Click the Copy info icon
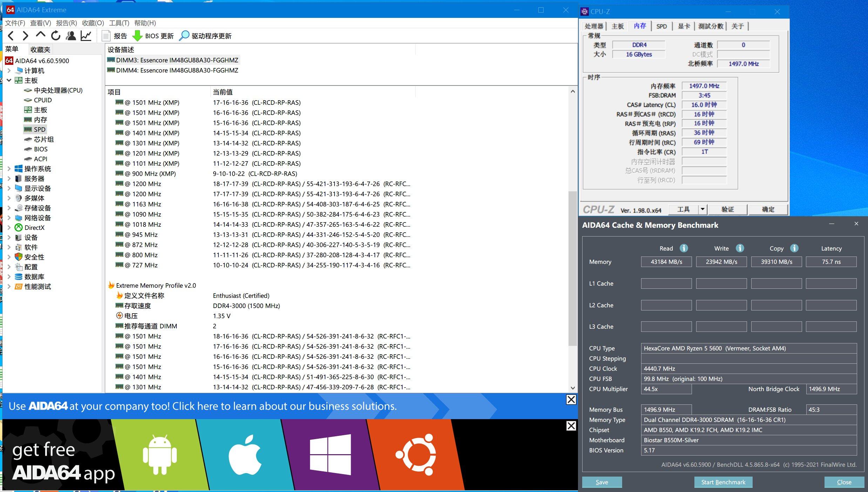Viewport: 868px width, 492px height. 794,248
